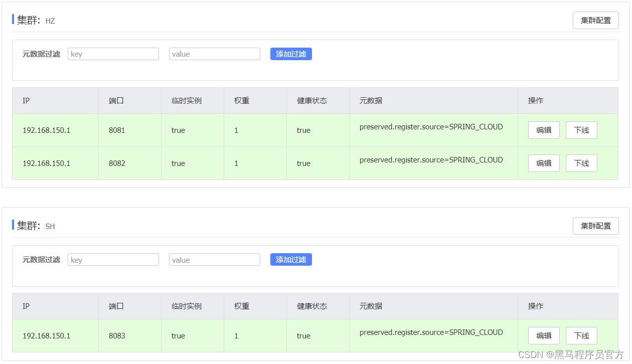Click the HZ cluster add-filter button
The width and height of the screenshot is (632, 364).
click(291, 54)
